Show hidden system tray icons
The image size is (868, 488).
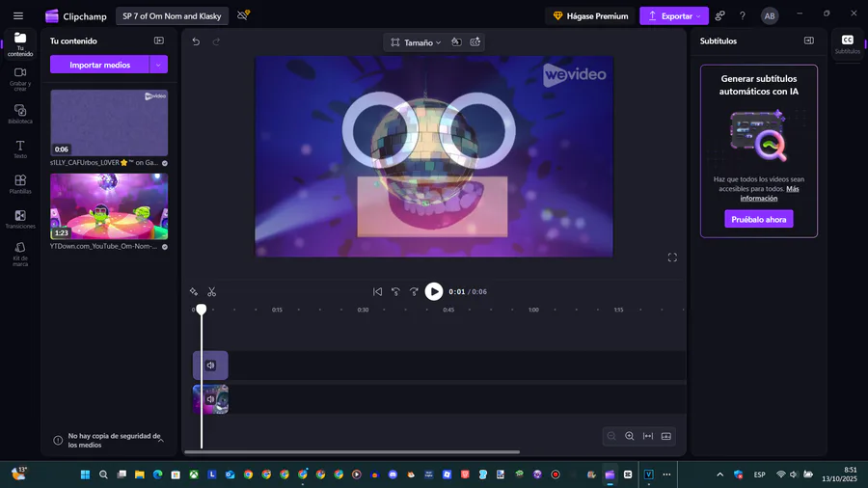pyautogui.click(x=719, y=474)
